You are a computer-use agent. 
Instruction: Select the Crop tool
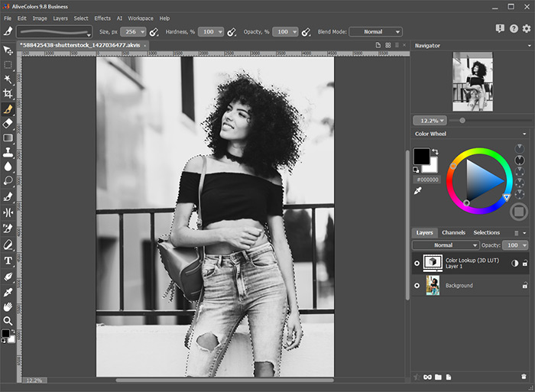point(8,94)
